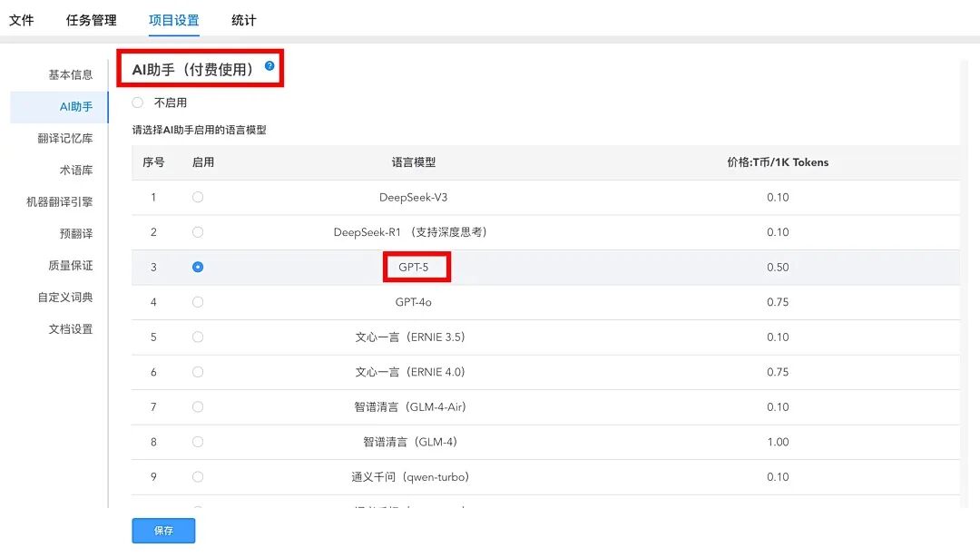Click the AI助手（付费使用）heading
The width and height of the screenshot is (980, 557).
coord(192,69)
